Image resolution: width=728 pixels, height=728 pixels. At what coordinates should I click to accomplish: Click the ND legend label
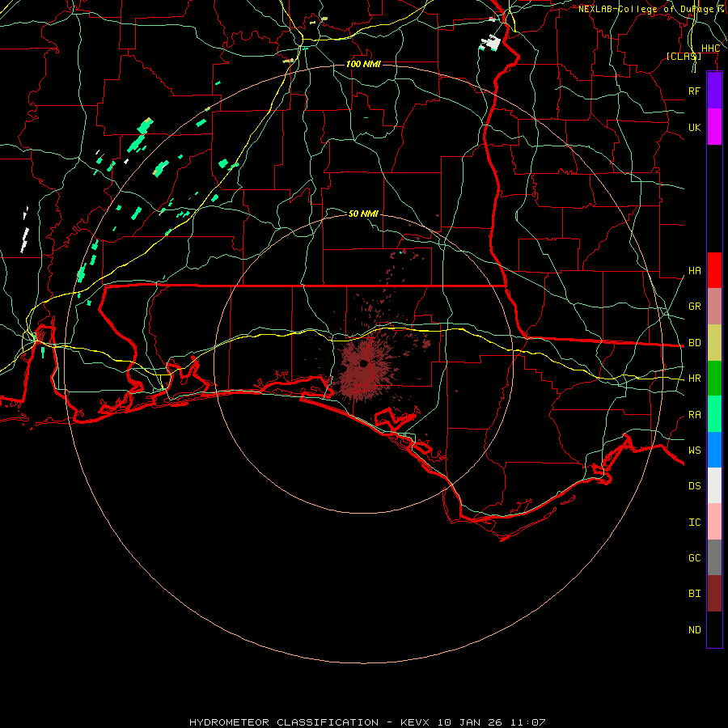[x=695, y=630]
